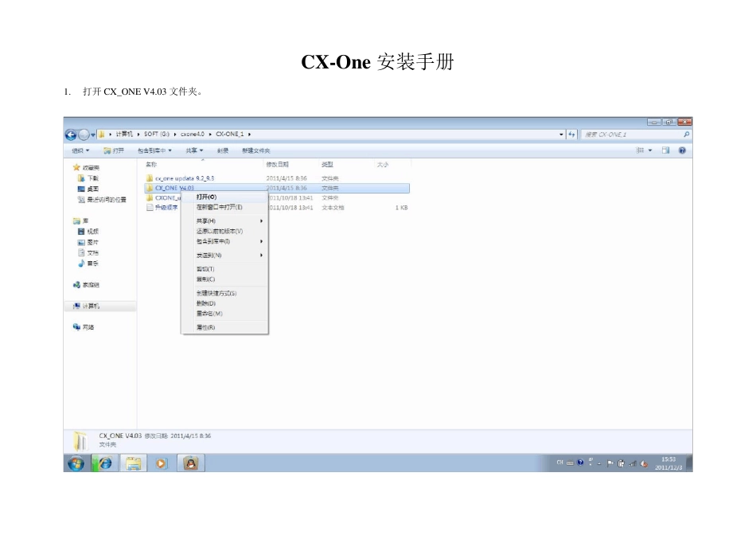Click the 刻录 toolbar button

(222, 150)
